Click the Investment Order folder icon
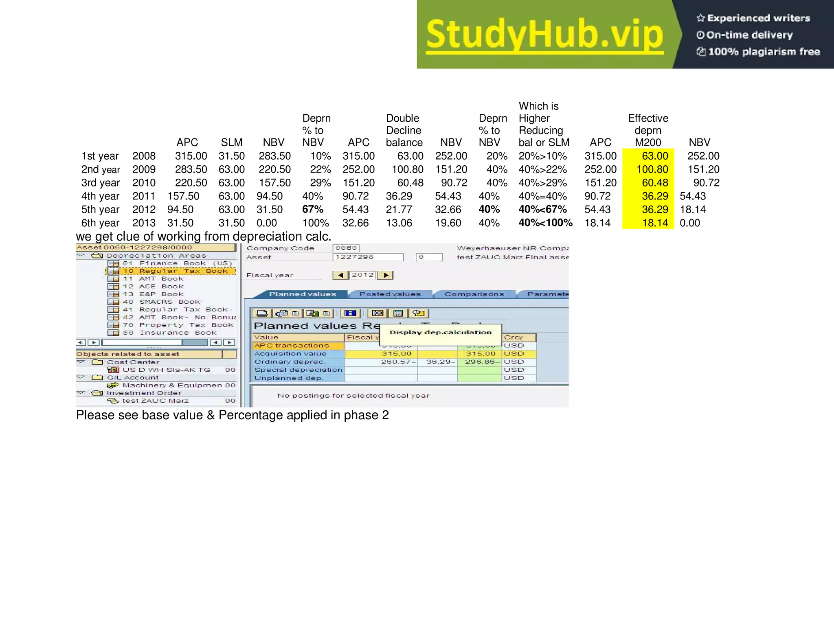Viewport: 834px width, 644px height. (x=97, y=393)
